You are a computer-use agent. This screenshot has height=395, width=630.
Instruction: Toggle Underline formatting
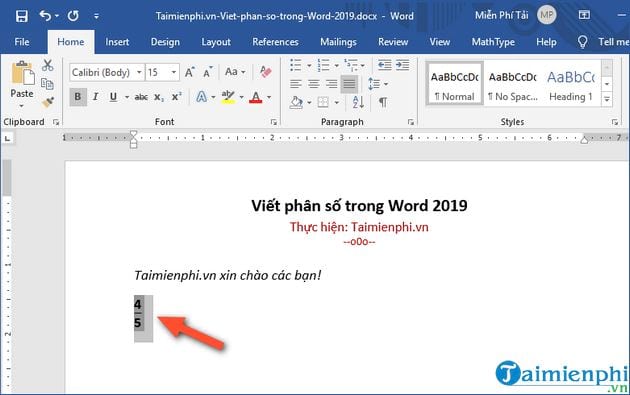pyautogui.click(x=113, y=97)
